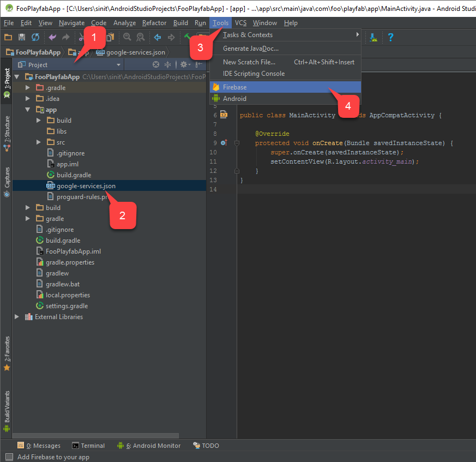
Task: Select settings.gradle file
Action: point(62,306)
